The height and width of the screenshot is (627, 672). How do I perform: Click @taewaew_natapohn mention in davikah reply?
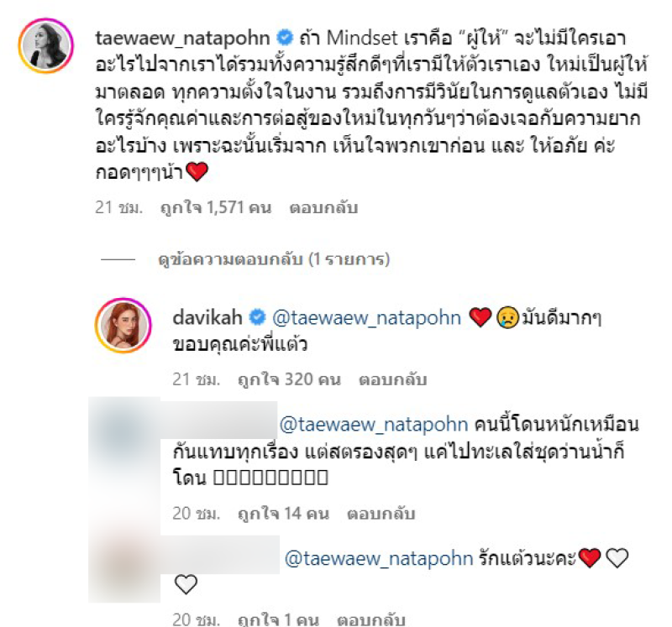click(367, 318)
